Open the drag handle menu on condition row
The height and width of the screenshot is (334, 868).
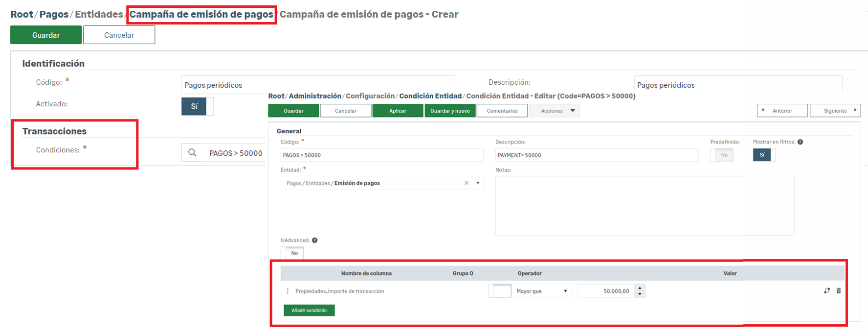[x=288, y=291]
